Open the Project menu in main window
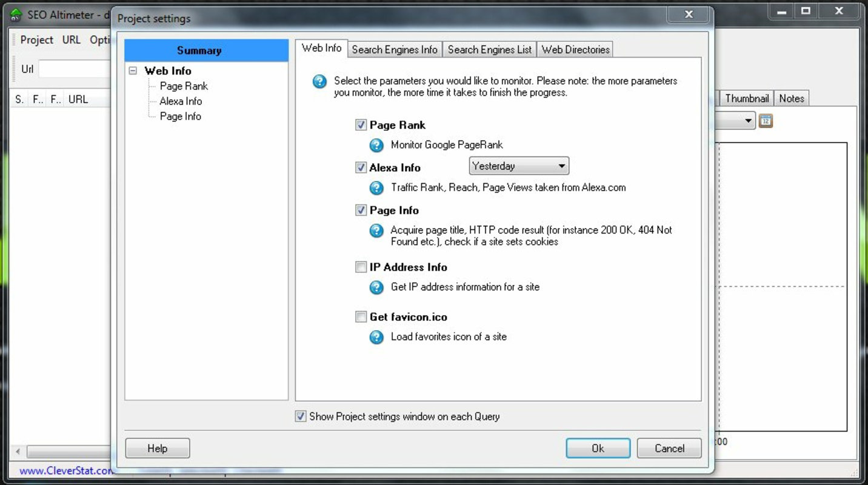Screen dimensions: 868x485 [x=36, y=40]
